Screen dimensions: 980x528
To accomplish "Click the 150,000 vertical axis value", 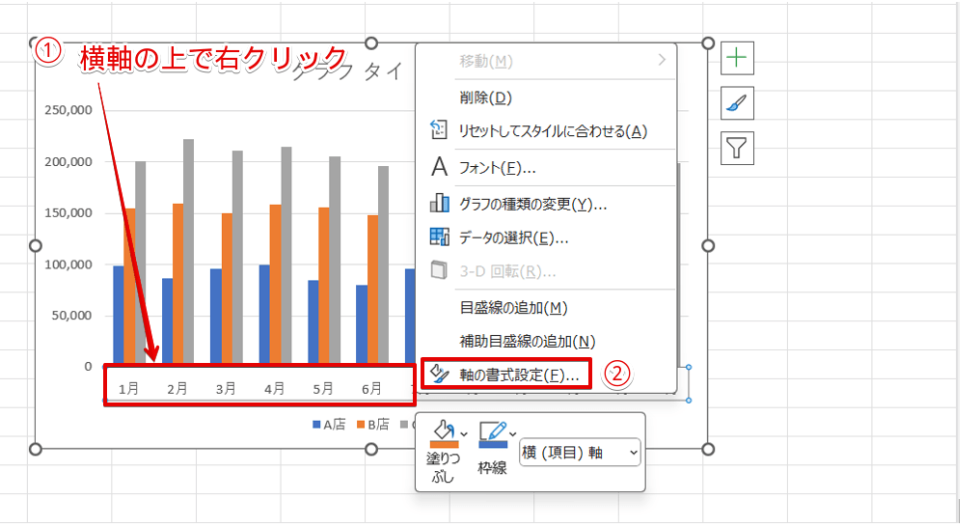I will (68, 213).
